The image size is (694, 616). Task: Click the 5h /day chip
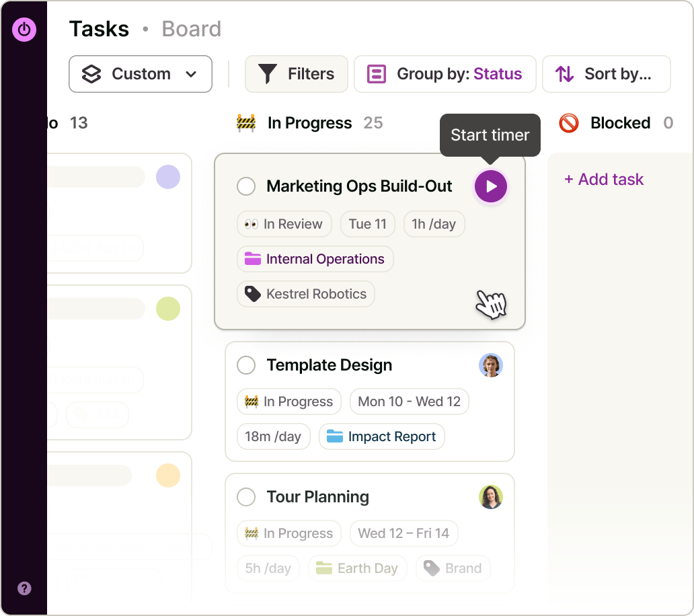click(268, 568)
